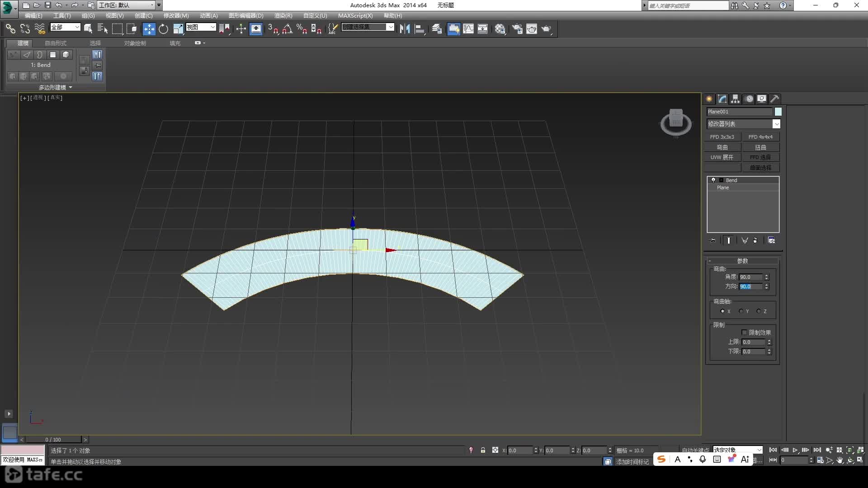The width and height of the screenshot is (868, 488).
Task: Open the 视图 reference coordinate dropdown
Action: pyautogui.click(x=201, y=27)
